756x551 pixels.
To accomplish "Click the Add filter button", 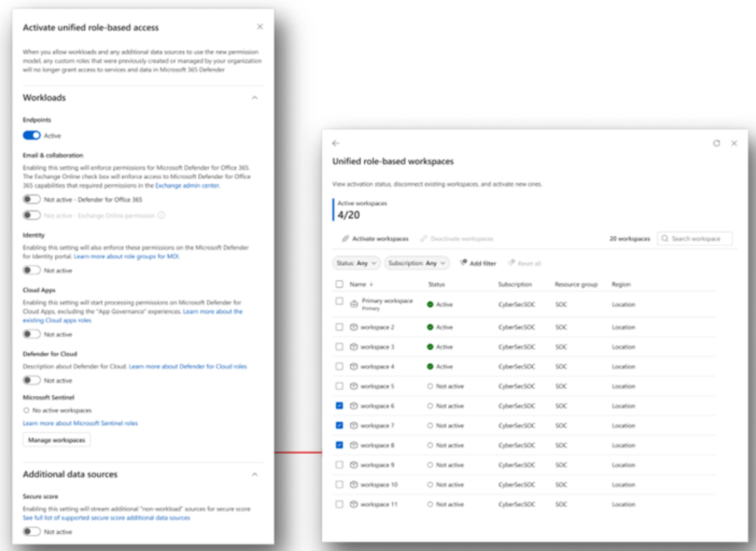I will pyautogui.click(x=478, y=263).
